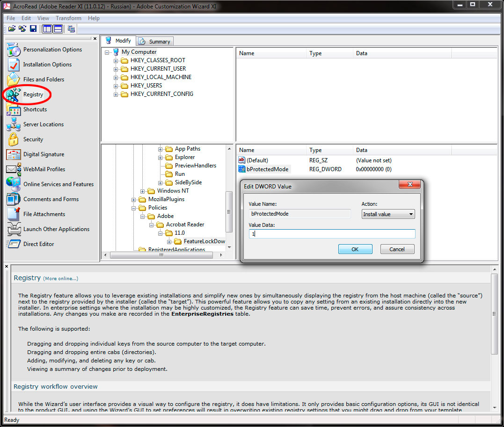Click the PreviewHandlers folder icon
This screenshot has width=504, height=427.
(x=169, y=166)
